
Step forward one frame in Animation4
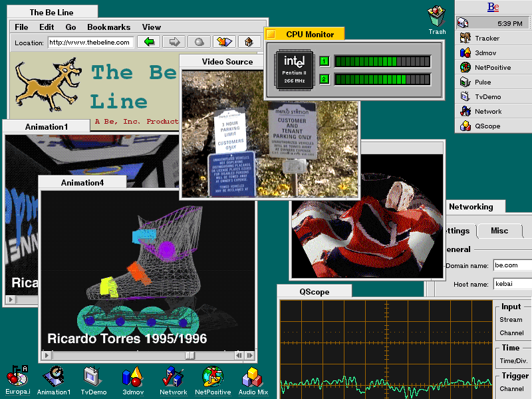point(250,356)
